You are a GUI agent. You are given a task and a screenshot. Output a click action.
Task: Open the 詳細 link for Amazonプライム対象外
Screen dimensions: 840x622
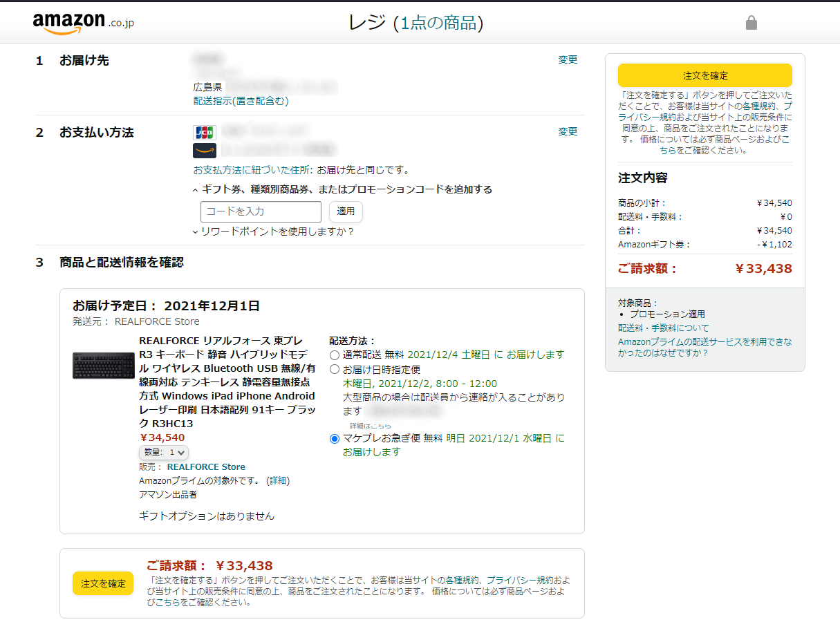278,481
